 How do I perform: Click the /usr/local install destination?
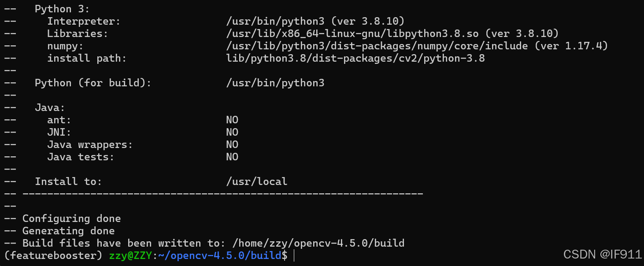[x=256, y=181]
